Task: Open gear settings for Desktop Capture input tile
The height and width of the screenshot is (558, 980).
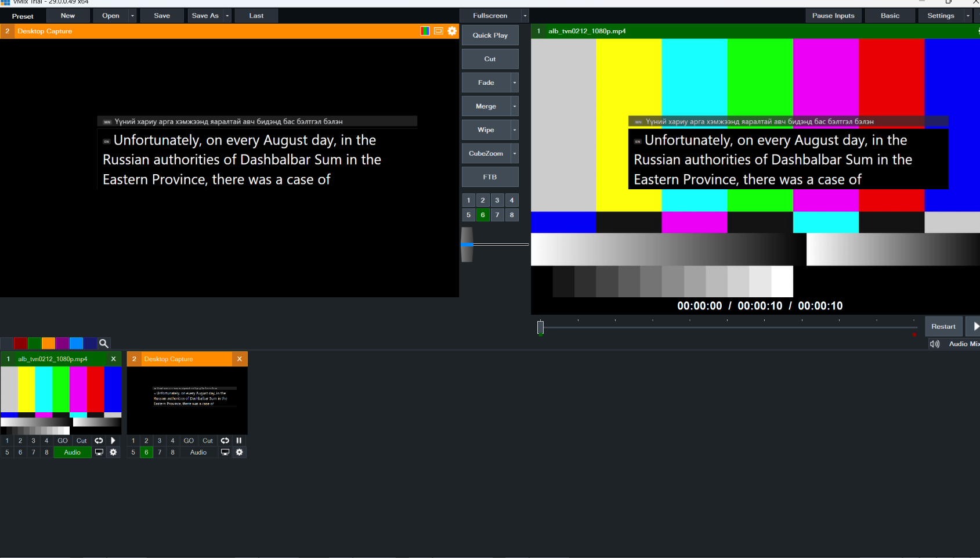Action: 239,452
